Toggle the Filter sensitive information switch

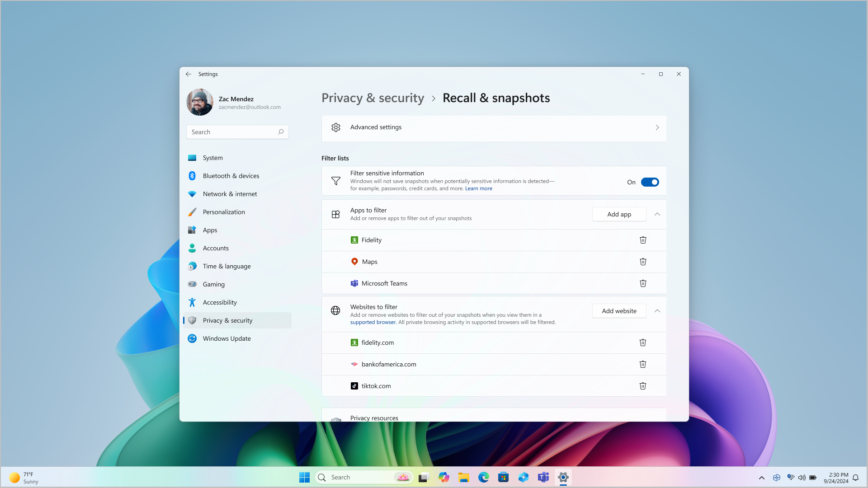649,181
